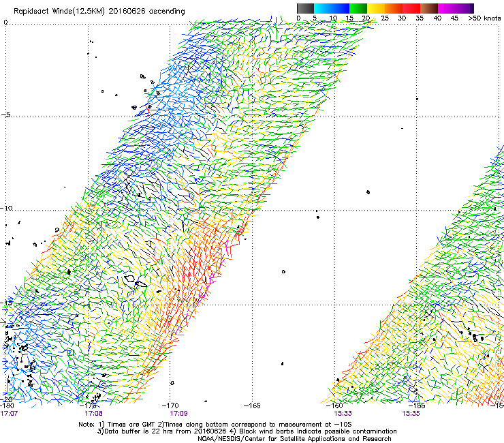
Task: Click the purple '17:07' time label
Action: 9,414
